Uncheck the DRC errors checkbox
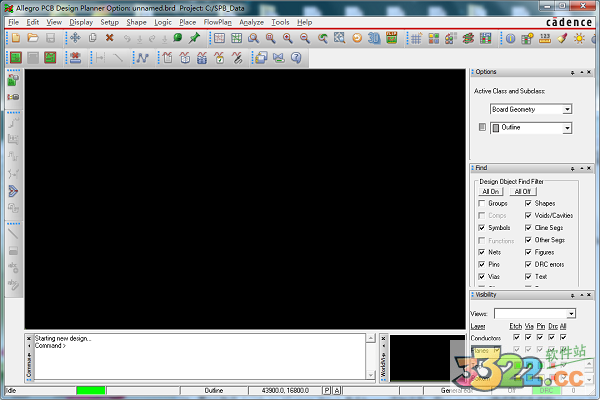This screenshot has width=600, height=400. click(x=528, y=264)
